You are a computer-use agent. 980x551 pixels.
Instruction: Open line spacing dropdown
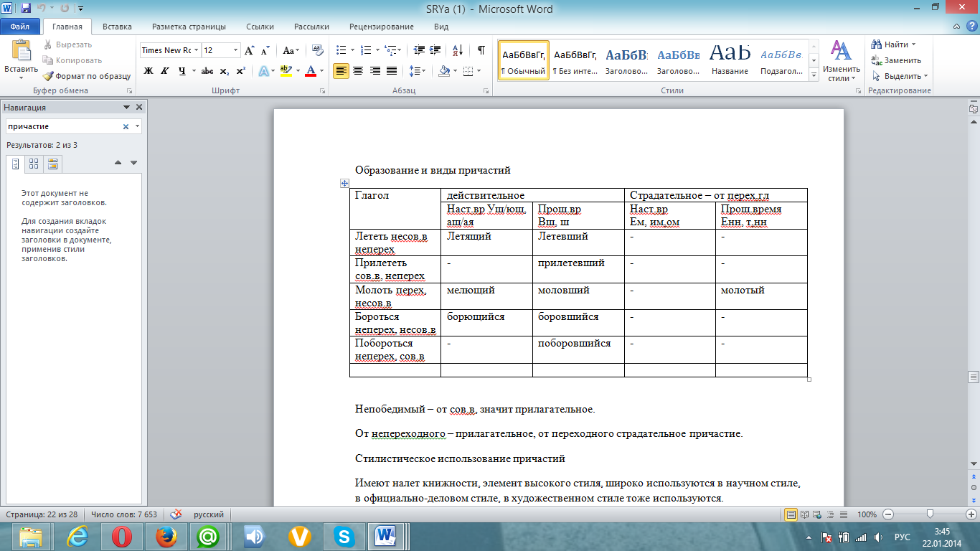point(417,71)
